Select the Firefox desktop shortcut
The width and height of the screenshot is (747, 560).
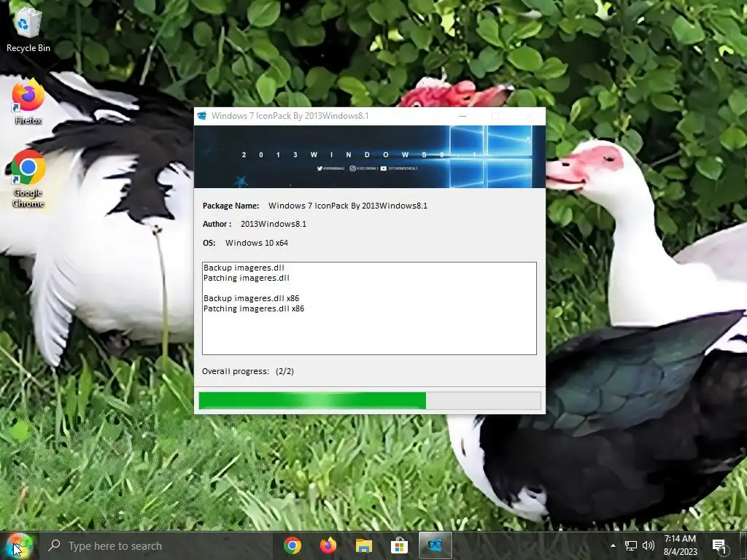pyautogui.click(x=28, y=102)
